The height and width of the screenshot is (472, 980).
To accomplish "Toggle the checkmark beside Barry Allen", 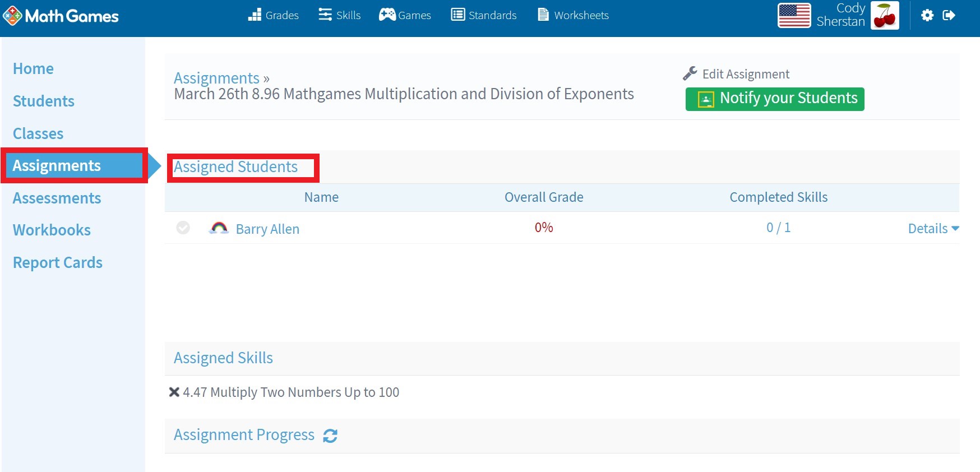I will [183, 228].
